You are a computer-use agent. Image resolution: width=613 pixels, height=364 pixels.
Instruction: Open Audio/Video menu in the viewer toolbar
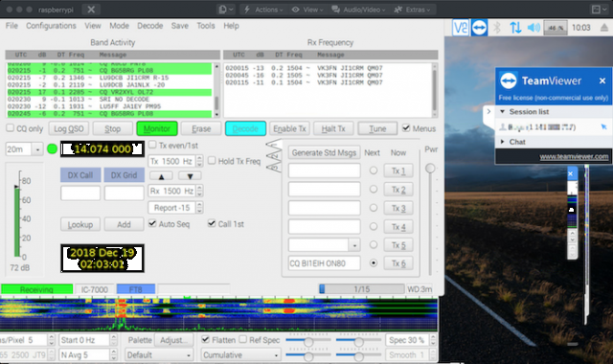point(358,10)
